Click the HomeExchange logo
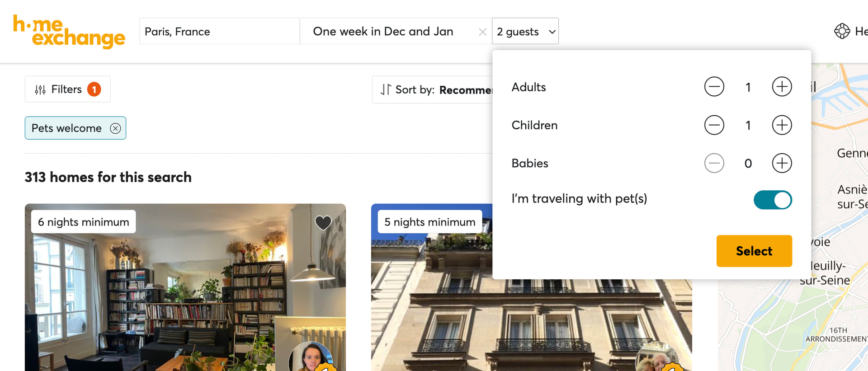 coord(69,31)
